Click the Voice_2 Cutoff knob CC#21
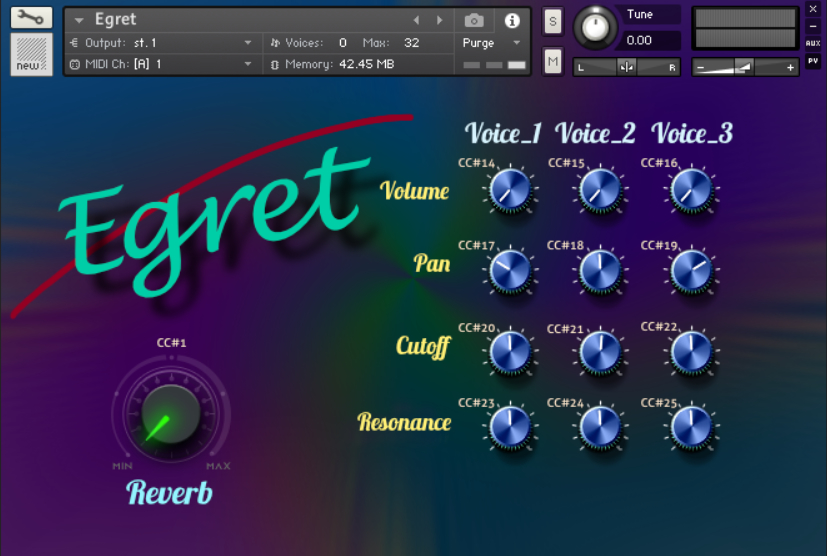This screenshot has height=556, width=827. 600,352
